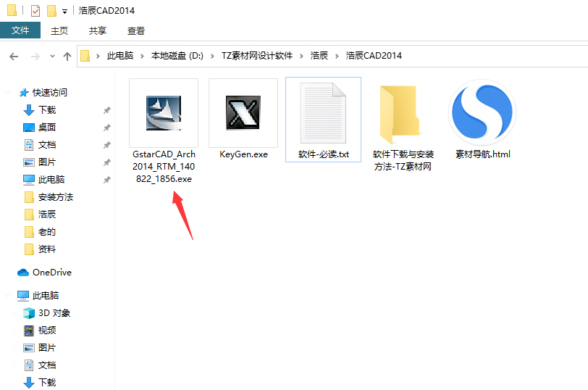This screenshot has height=390, width=588.
Task: Open pinned 此电脑 under quick access
Action: point(51,180)
